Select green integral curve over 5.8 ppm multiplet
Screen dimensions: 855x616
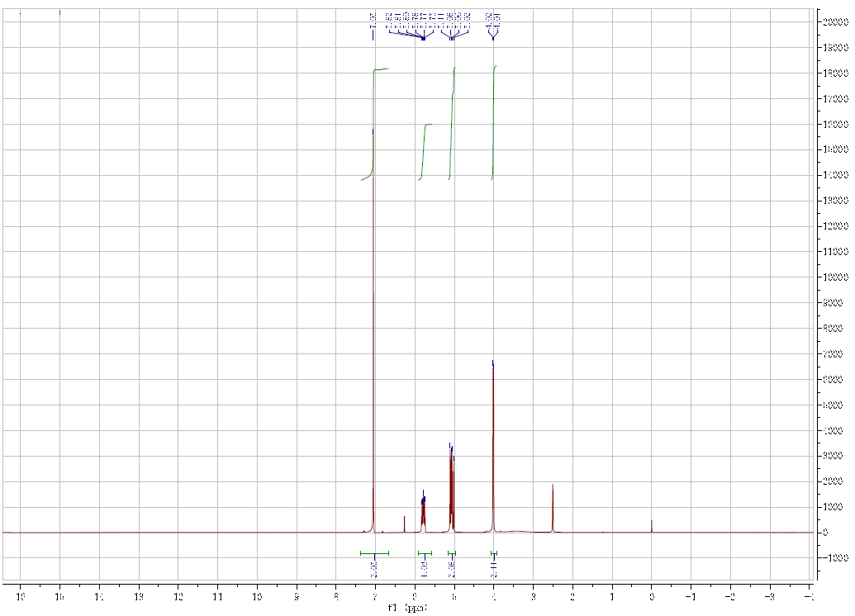coord(425,152)
